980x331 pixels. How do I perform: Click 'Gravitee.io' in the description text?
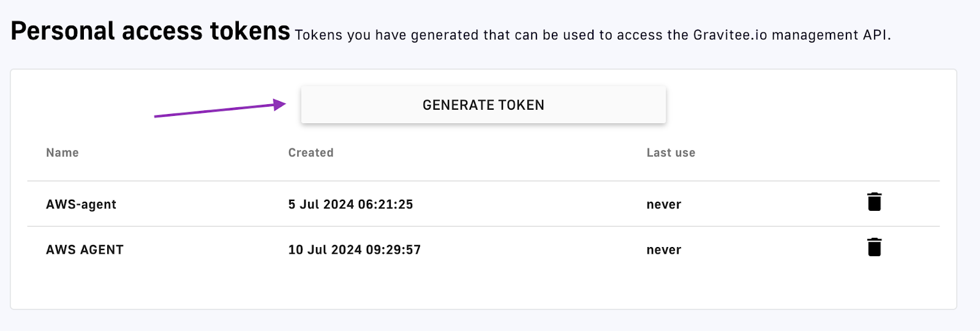(x=730, y=35)
